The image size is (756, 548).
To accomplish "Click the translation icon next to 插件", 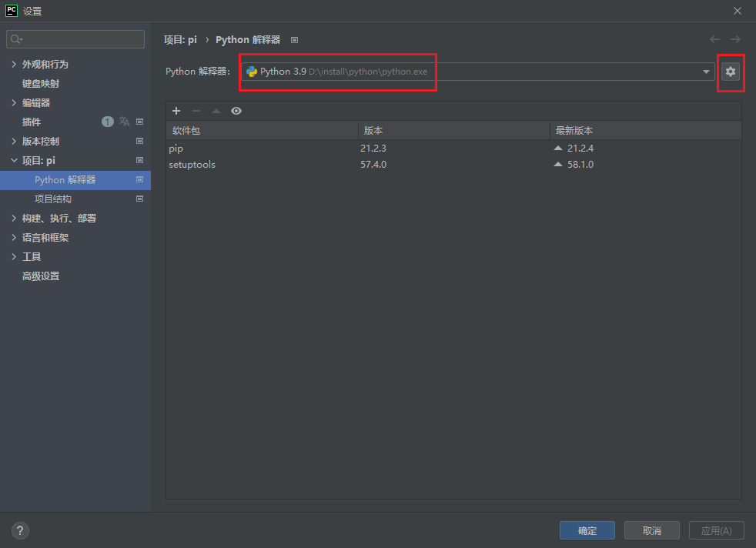I will pyautogui.click(x=124, y=122).
